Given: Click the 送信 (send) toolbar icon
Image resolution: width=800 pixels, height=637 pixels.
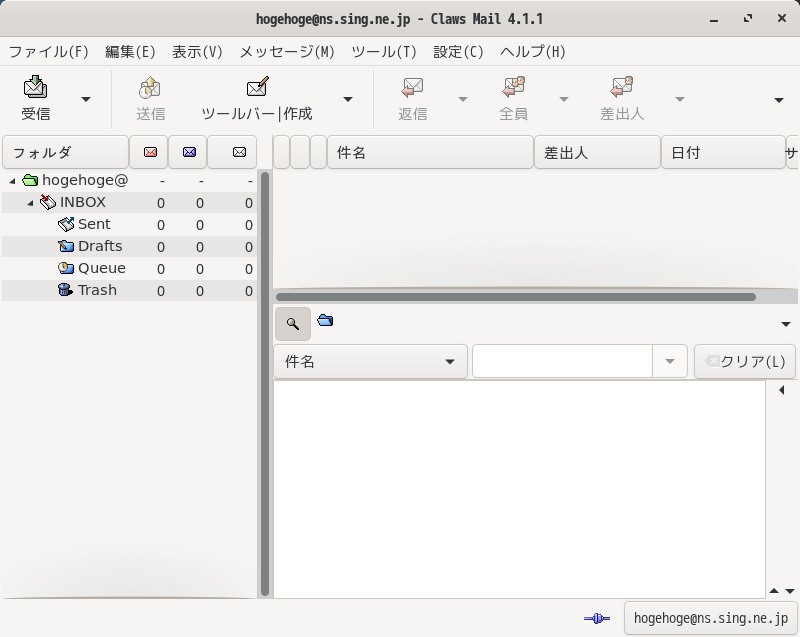Looking at the screenshot, I should (x=150, y=87).
